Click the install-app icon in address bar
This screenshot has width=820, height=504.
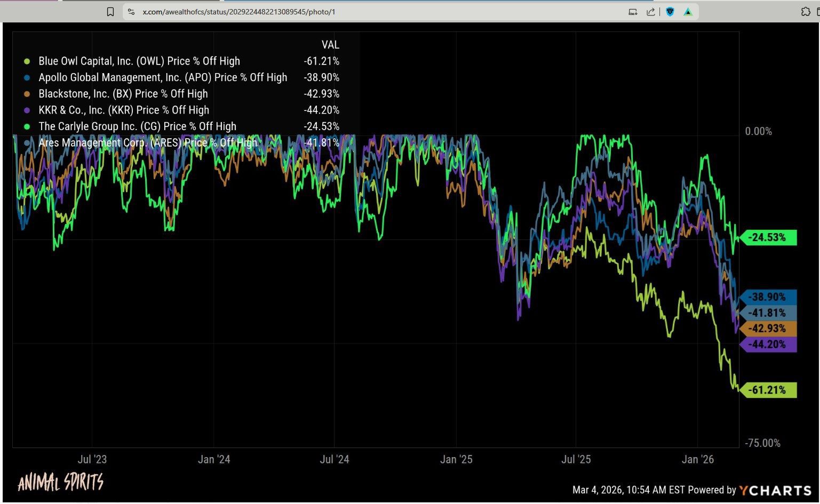(633, 12)
